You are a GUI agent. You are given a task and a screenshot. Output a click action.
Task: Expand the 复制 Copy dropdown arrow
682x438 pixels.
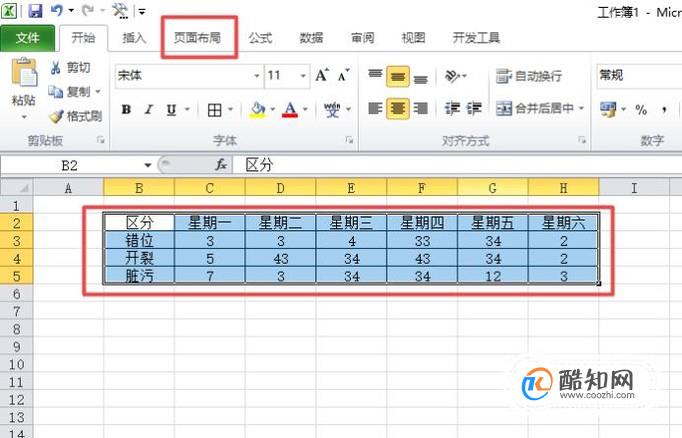[98, 92]
